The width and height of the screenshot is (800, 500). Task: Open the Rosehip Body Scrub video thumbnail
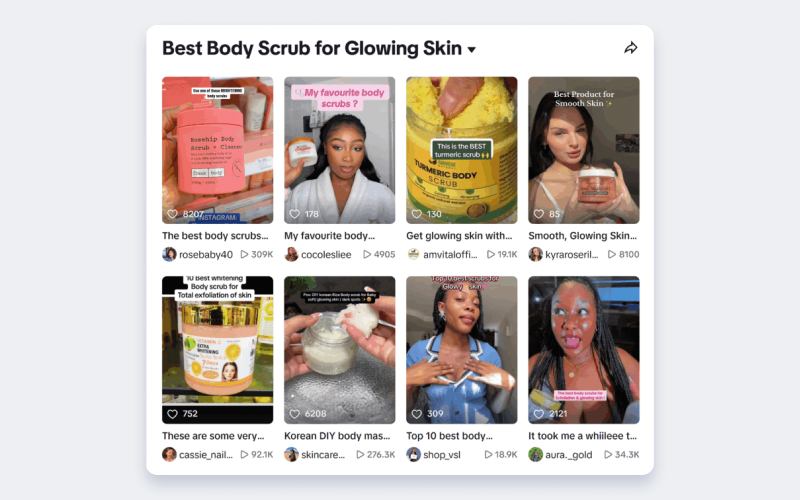click(x=217, y=150)
